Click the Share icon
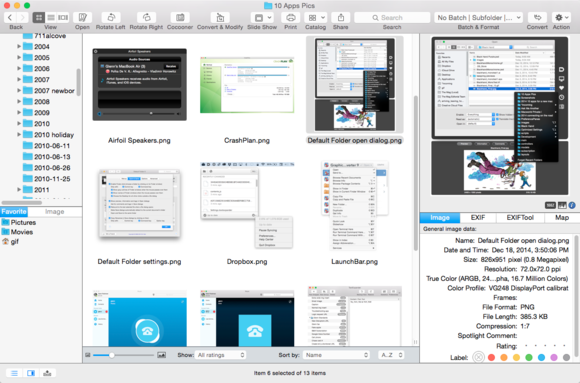 (x=341, y=17)
